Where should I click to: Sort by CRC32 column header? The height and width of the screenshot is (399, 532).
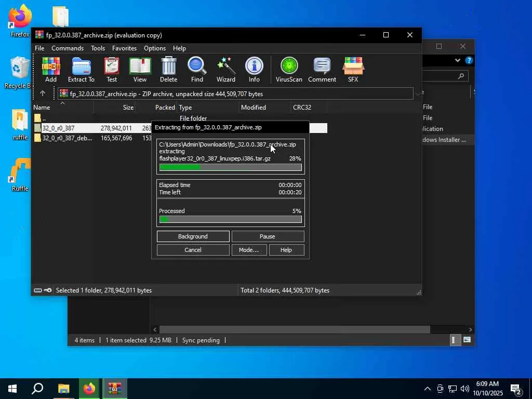309,107
